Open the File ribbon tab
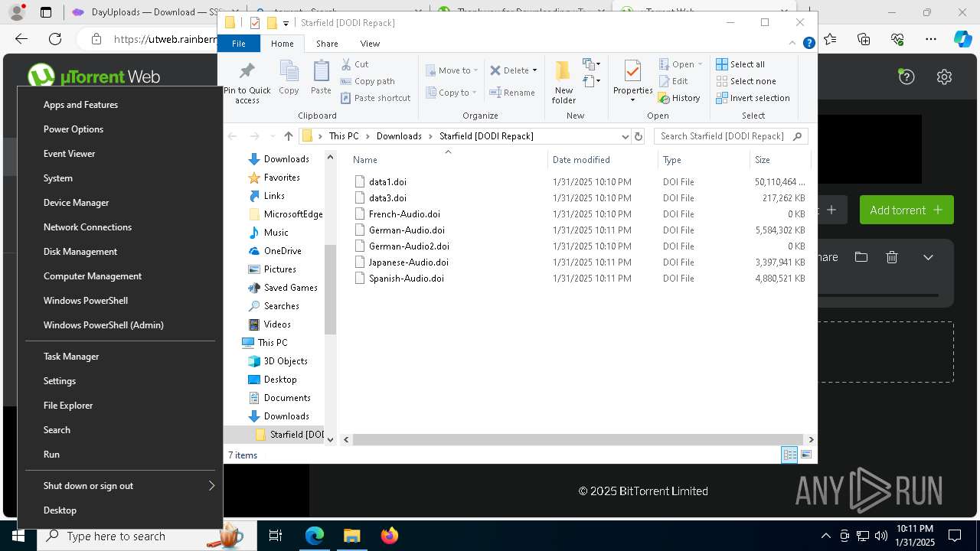 (239, 44)
